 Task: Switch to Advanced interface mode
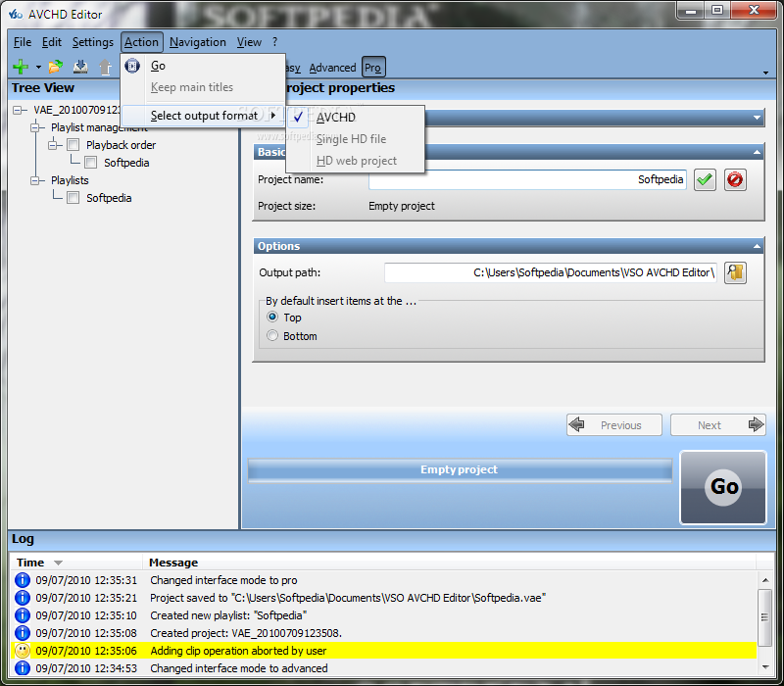pos(332,68)
